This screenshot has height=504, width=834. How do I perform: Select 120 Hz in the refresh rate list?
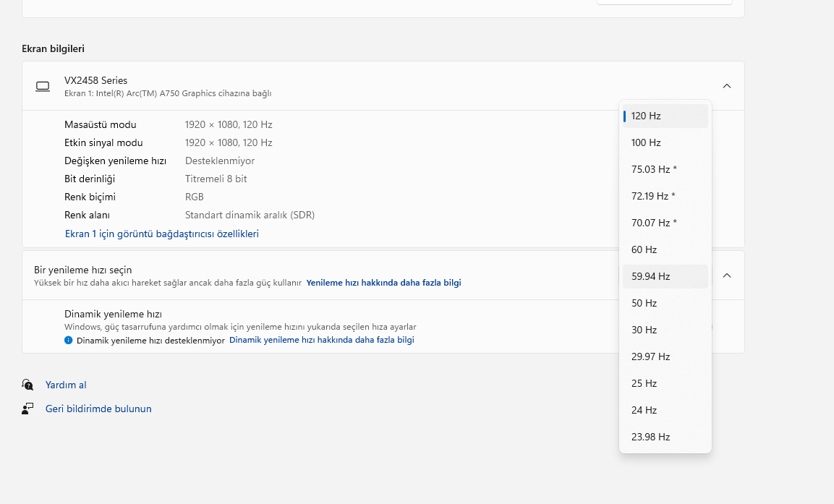pyautogui.click(x=665, y=116)
